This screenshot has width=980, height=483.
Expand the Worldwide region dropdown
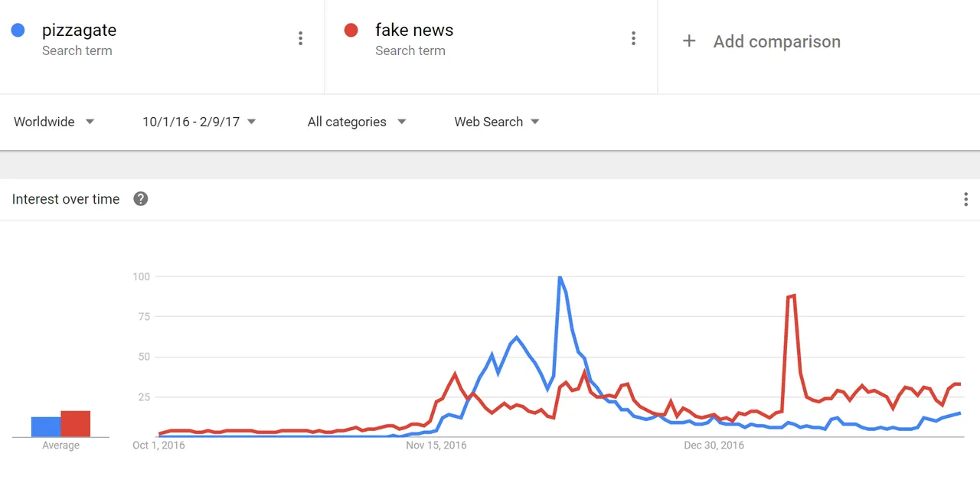(54, 122)
